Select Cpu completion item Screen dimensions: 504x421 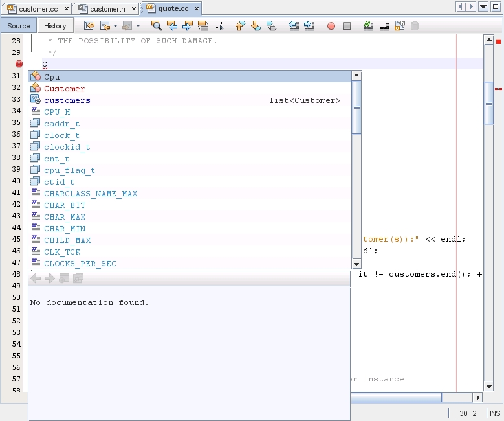click(190, 77)
